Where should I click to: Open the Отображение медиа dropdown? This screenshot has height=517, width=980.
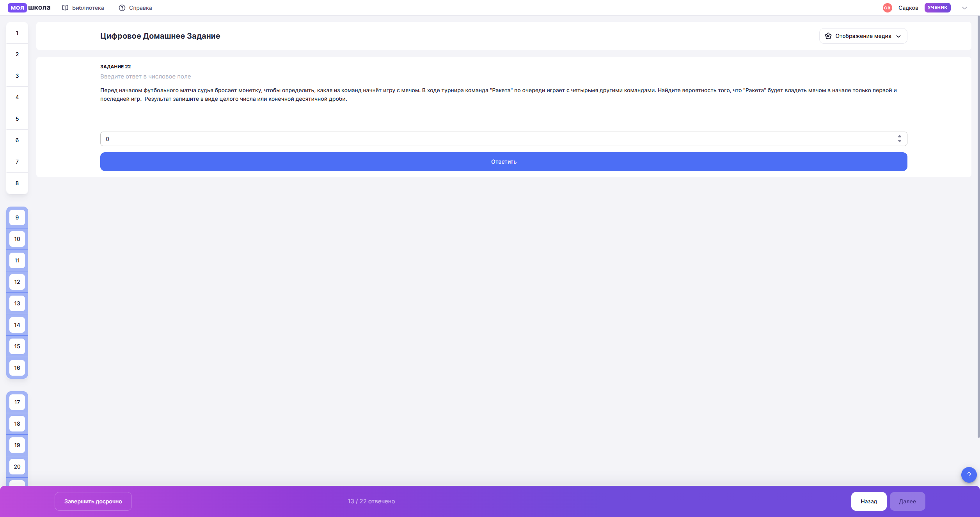[x=863, y=36]
